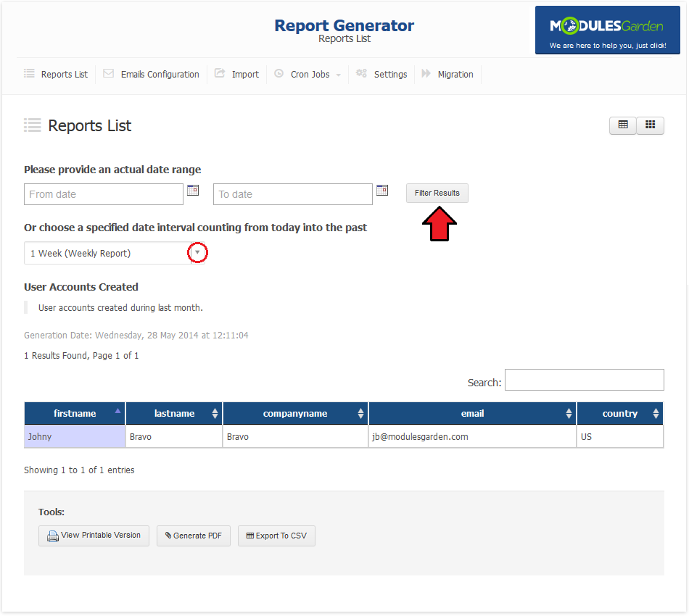Sort by email column arrows
Viewport: 689px width, 616px height.
click(x=569, y=413)
